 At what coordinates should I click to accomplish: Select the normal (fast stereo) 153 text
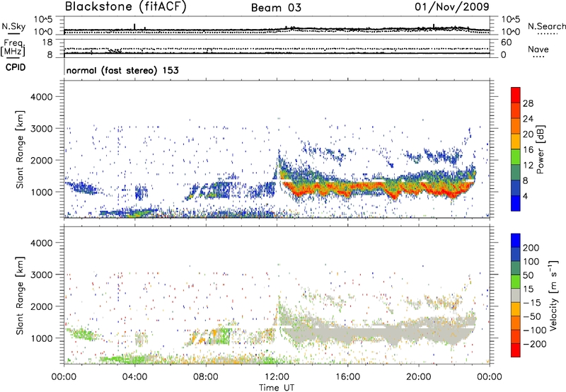click(x=122, y=70)
